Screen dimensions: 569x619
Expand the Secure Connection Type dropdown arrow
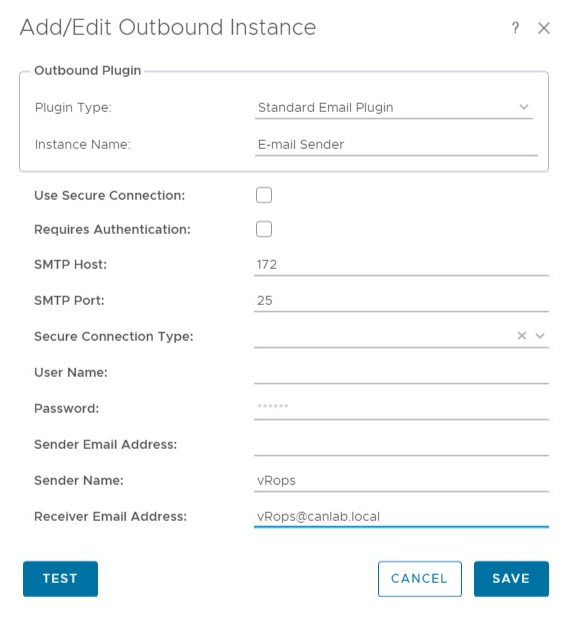[x=540, y=336]
